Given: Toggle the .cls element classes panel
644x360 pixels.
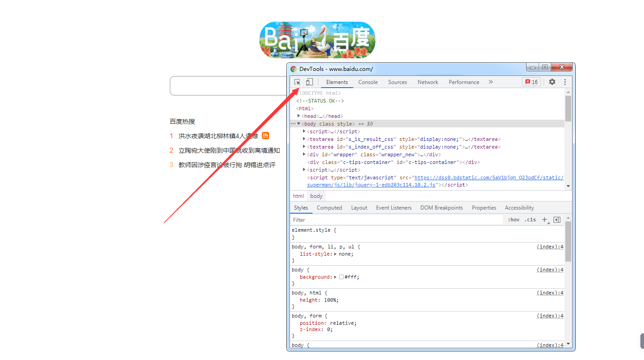Looking at the screenshot, I should [x=530, y=220].
